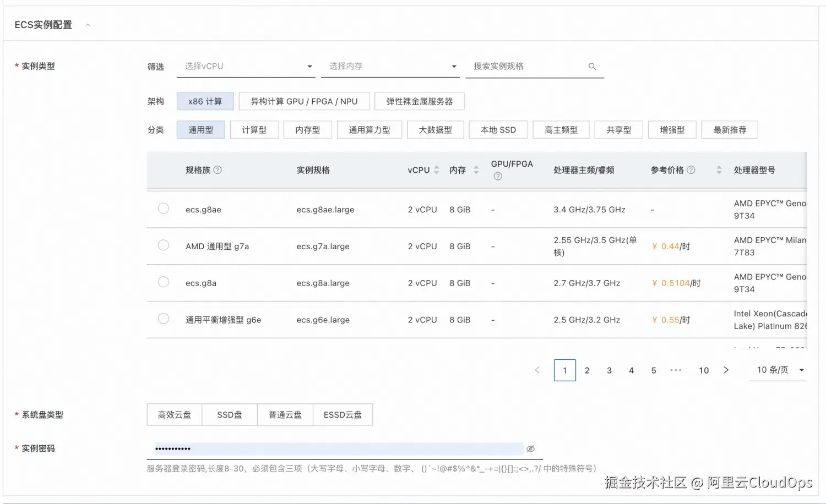Select the 通用平衡增强型 g6e radio button
This screenshot has width=826, height=504.
164,319
